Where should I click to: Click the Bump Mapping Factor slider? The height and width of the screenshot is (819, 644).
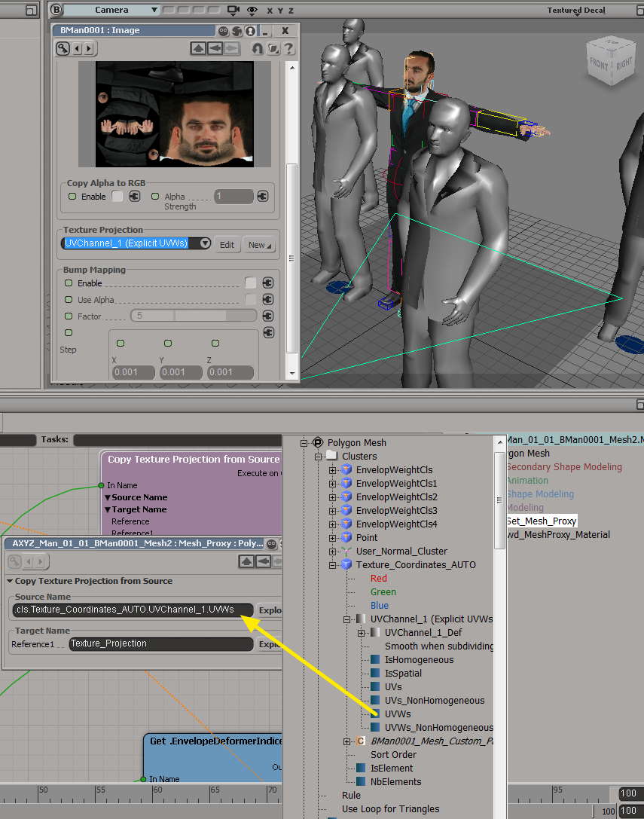click(194, 316)
